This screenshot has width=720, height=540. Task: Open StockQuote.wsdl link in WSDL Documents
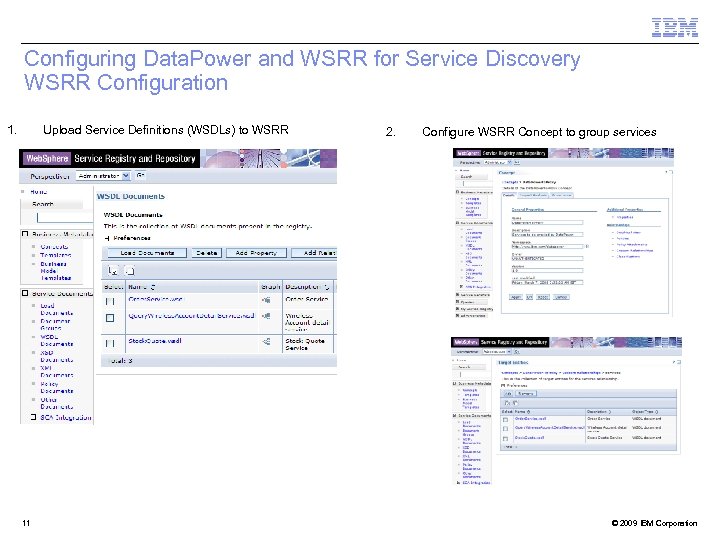155,341
